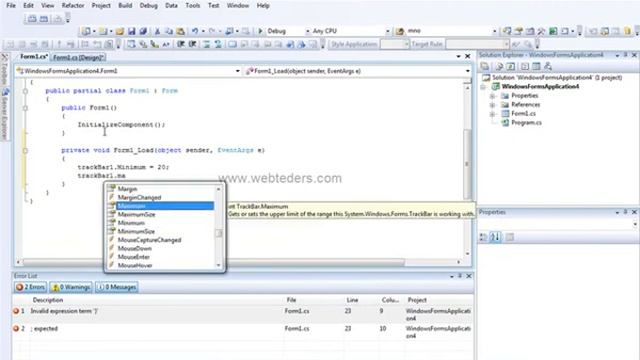The image size is (640, 360).
Task: Start debugging with the green play arrow
Action: tap(260, 31)
